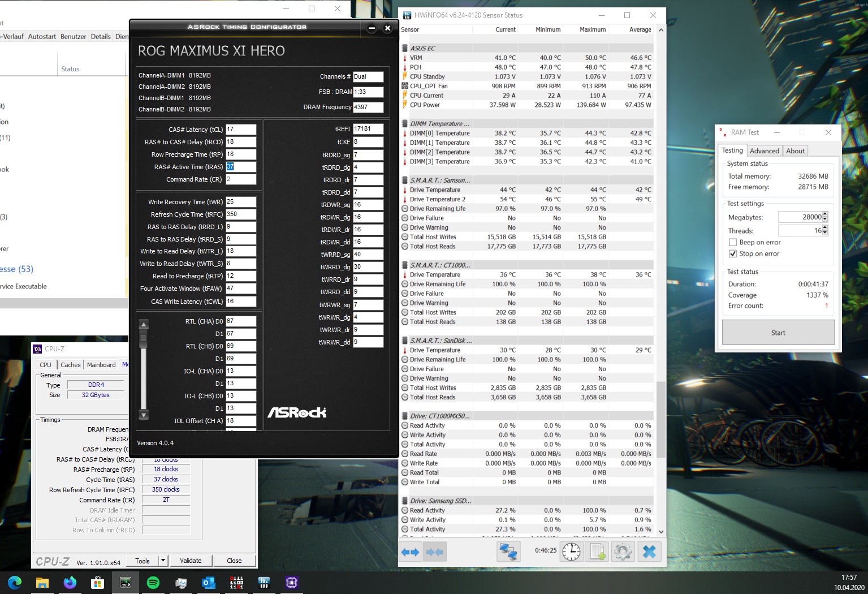Click HWiNFO vertical scrollbar thumb
Viewport: 868px width, 594px height.
click(660, 419)
